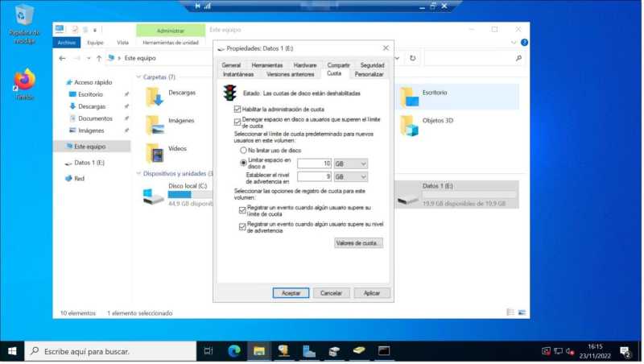Viewport: 644px width, 364px height.
Task: Launch Microsoft Edge from the taskbar
Action: [x=234, y=351]
